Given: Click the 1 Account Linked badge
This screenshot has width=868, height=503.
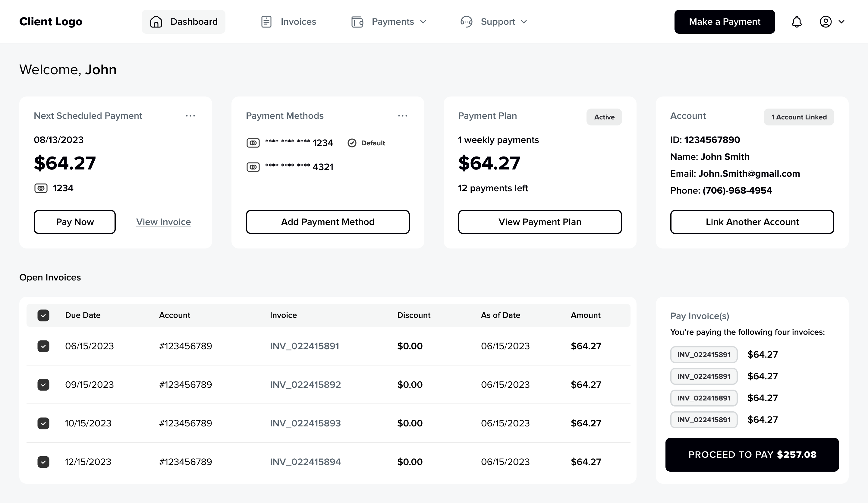Looking at the screenshot, I should point(798,117).
